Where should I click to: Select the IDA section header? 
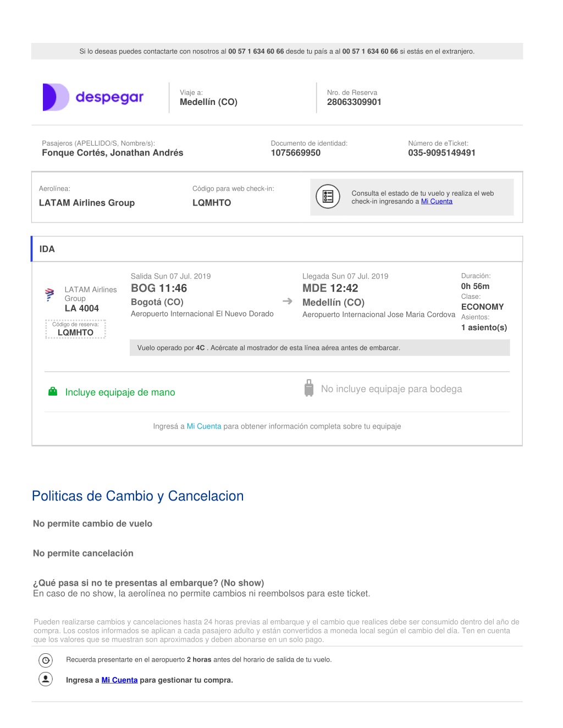[x=277, y=249]
